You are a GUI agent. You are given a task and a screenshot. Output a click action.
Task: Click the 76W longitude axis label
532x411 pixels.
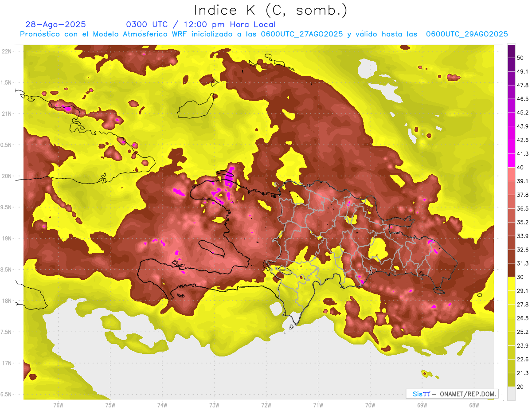pos(58,405)
